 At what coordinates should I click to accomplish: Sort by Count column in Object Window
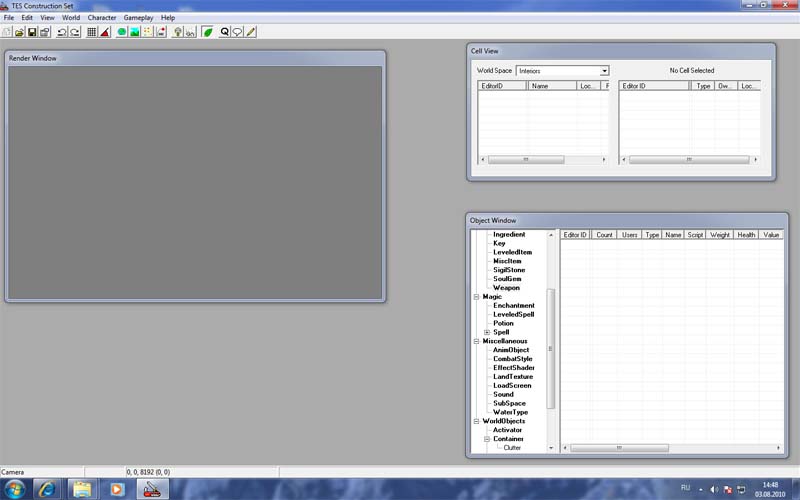[604, 235]
